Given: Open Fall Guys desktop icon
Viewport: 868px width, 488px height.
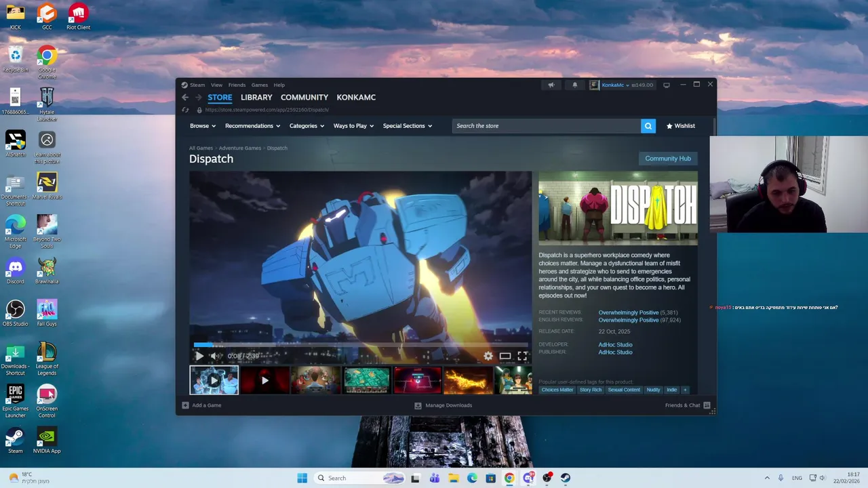Looking at the screenshot, I should [47, 313].
